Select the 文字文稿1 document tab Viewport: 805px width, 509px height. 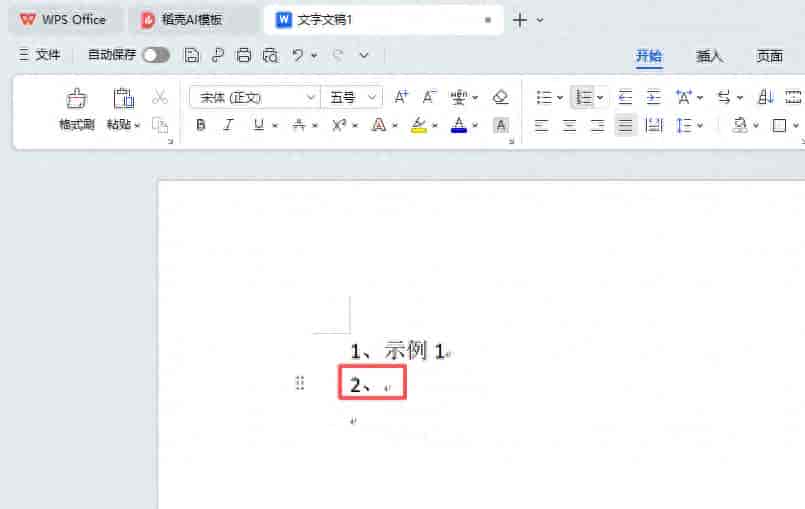[x=383, y=20]
